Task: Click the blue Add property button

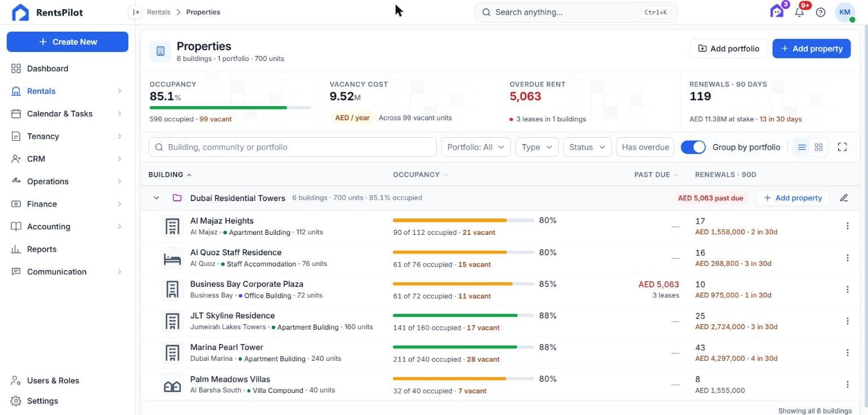Action: (x=811, y=49)
